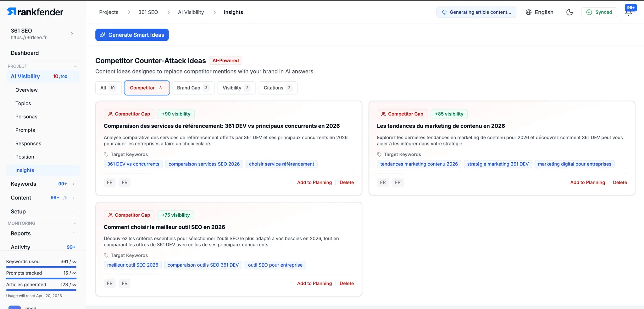Click Competitor Gap badge on +85 visibility card
Viewport: 644px width, 309px height.
point(402,114)
